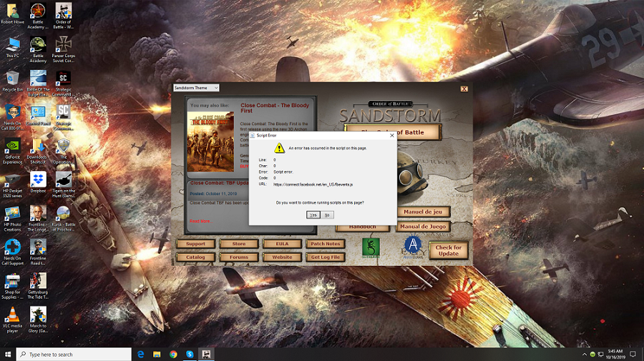The height and width of the screenshot is (361, 644).
Task: Open the Action Center notifications icon
Action: pyautogui.click(x=633, y=355)
